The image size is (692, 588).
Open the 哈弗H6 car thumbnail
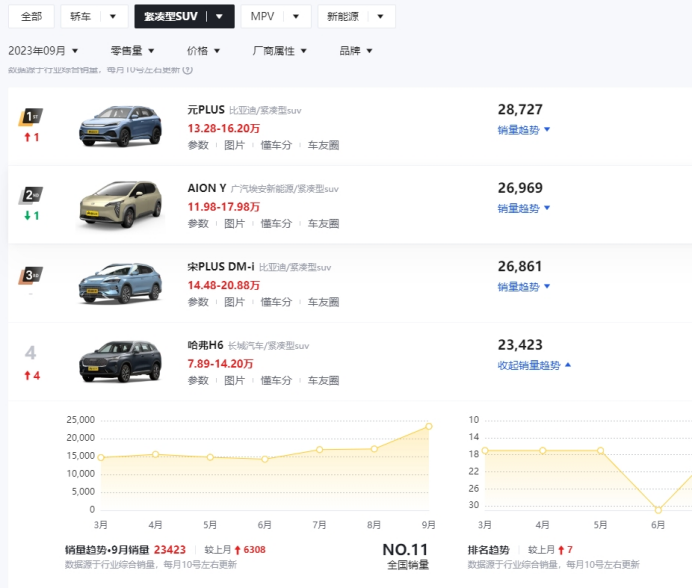click(x=120, y=362)
